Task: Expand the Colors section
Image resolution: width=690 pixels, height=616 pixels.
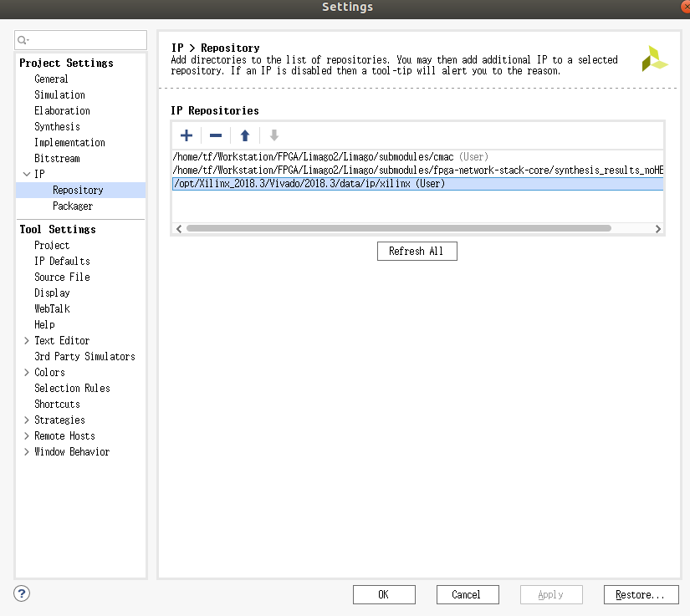Action: click(x=26, y=372)
